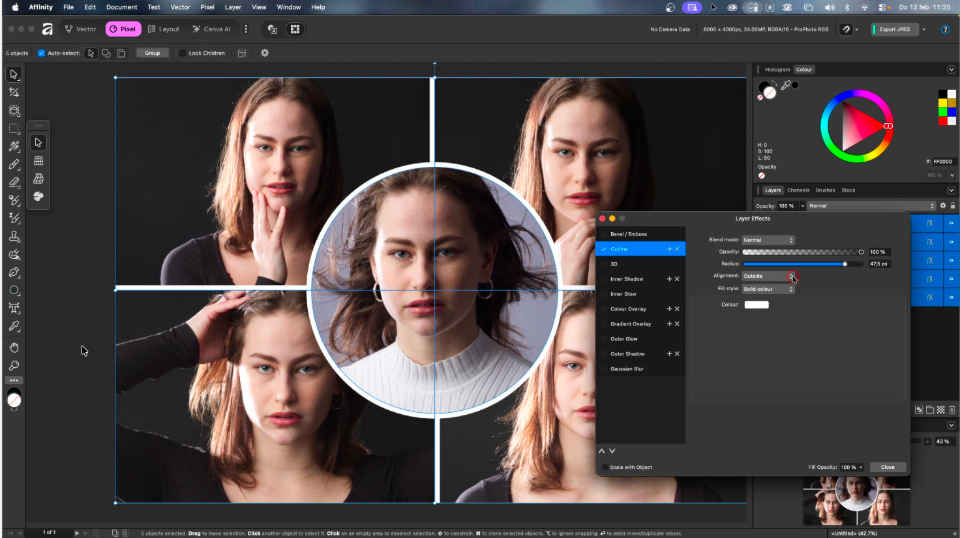The width and height of the screenshot is (960, 538).
Task: Select the Move tool in left toolbar
Action: coord(14,75)
